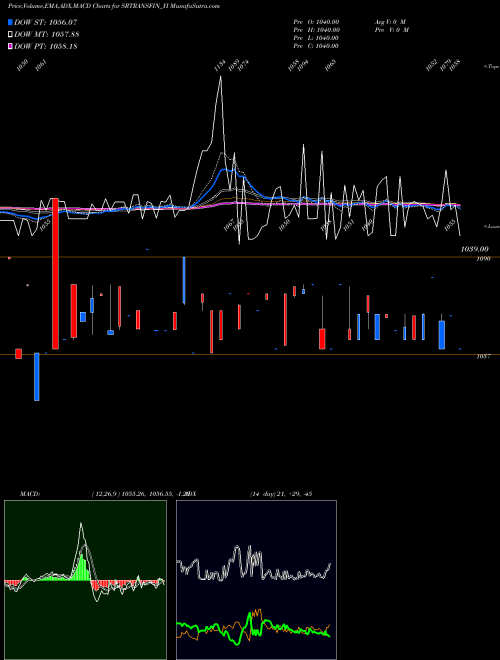Click the MACD indicator heading
This screenshot has width=500, height=660.
point(30,494)
